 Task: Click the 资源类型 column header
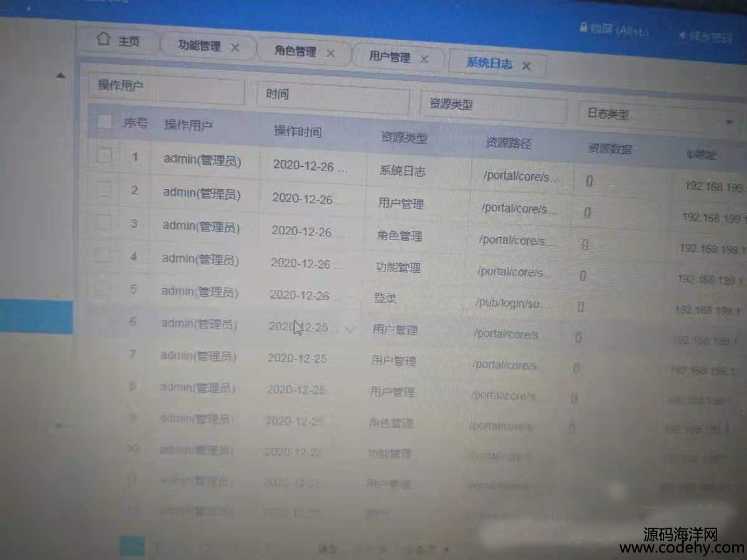pos(405,138)
